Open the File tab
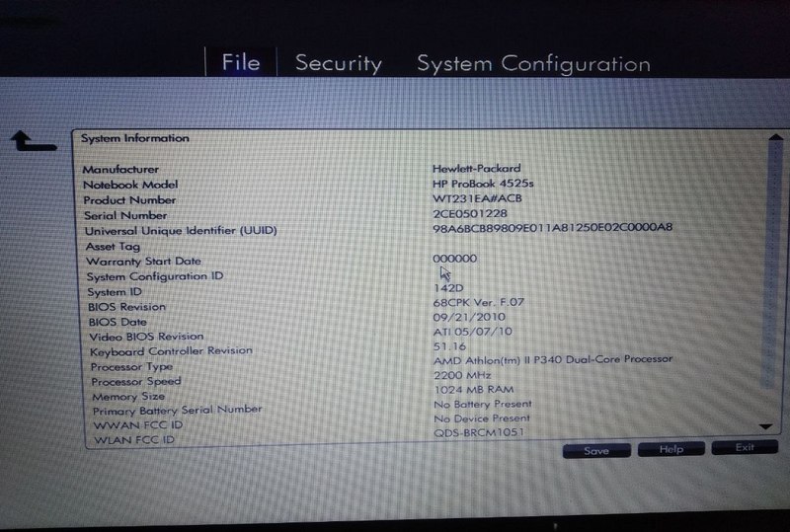Image resolution: width=790 pixels, height=532 pixels. tap(240, 63)
